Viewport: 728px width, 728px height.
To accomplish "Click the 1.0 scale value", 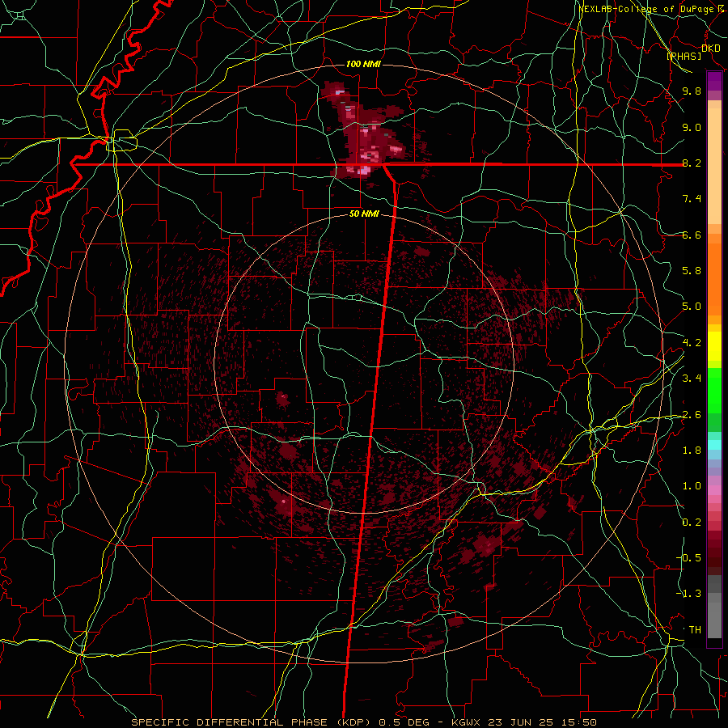I will click(692, 486).
